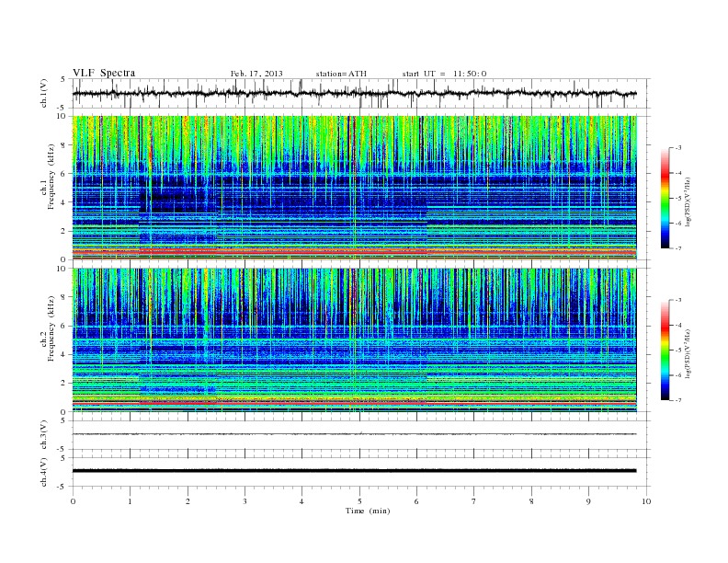
Task: Click the 'ch.1(V)' axis label
Action: click(x=44, y=94)
